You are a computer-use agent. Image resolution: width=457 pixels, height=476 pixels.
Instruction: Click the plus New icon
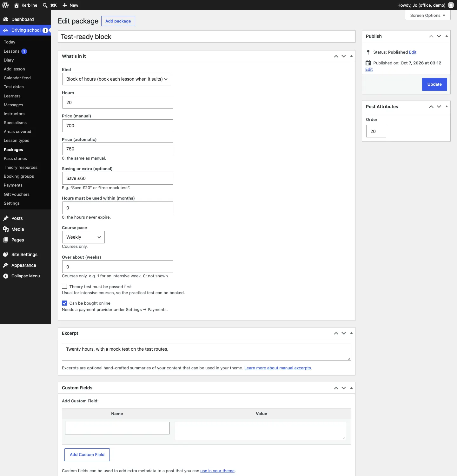click(x=65, y=5)
